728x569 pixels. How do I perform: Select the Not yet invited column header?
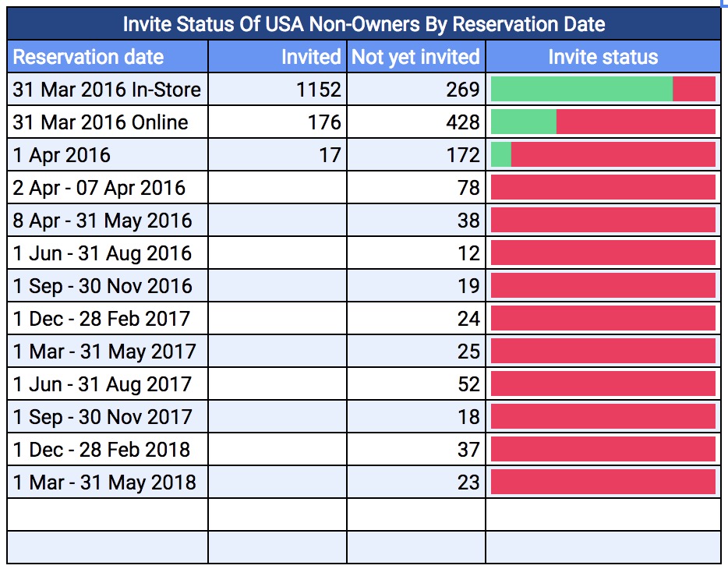[415, 57]
